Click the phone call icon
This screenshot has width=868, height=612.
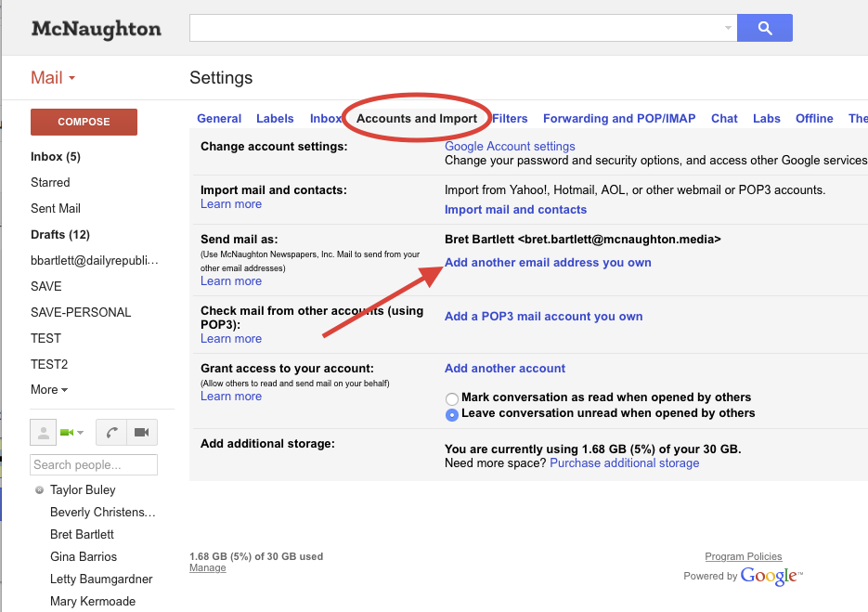pos(111,433)
